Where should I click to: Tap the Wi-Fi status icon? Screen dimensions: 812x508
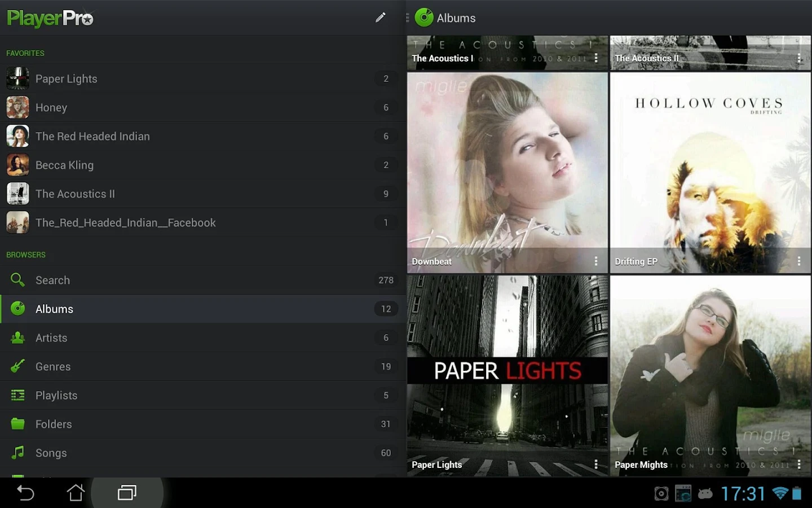coord(781,493)
